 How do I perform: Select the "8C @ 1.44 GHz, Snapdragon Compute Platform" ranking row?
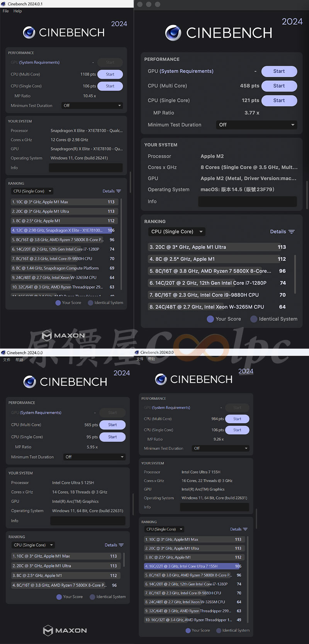tap(63, 268)
